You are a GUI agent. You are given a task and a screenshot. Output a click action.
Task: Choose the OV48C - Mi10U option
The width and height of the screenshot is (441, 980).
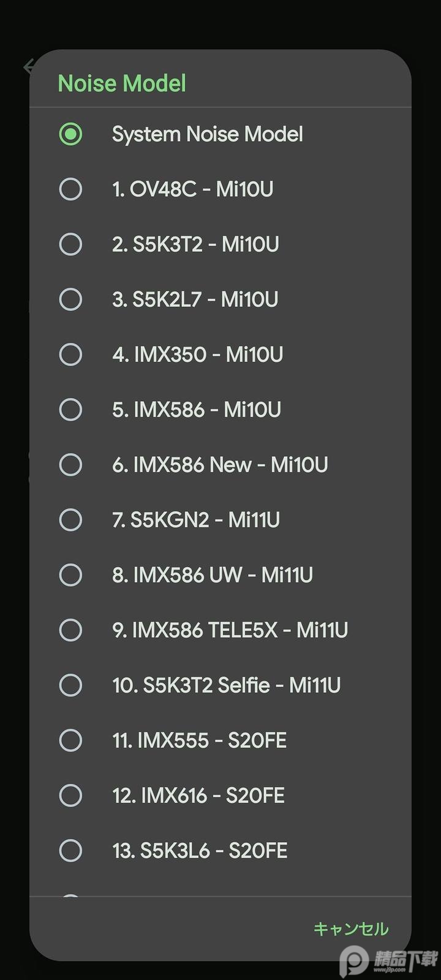click(x=70, y=189)
